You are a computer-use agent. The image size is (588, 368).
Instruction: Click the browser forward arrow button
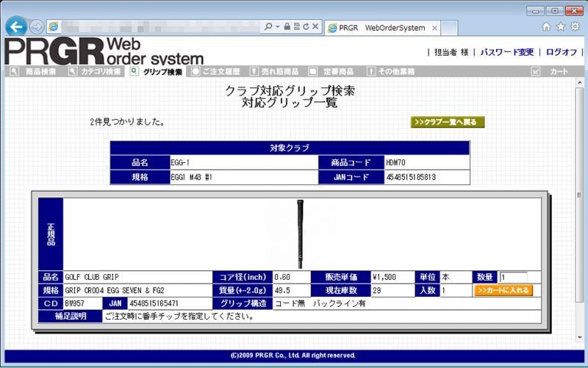tap(37, 27)
